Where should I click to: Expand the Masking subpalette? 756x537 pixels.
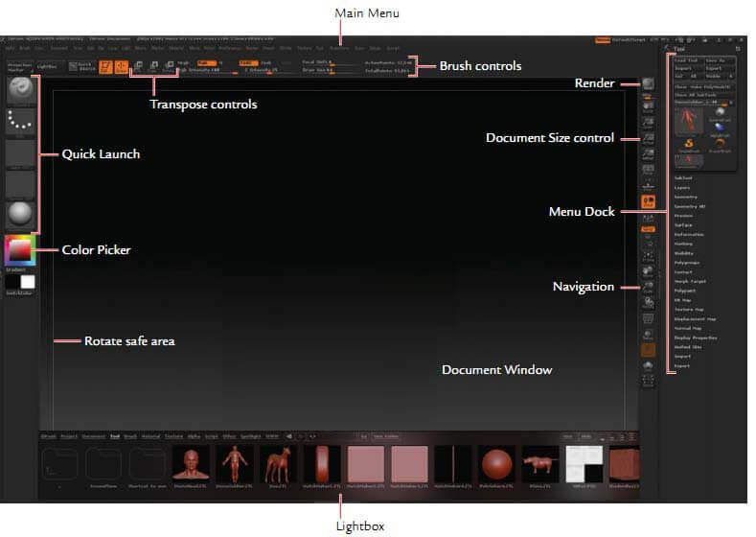tap(683, 244)
